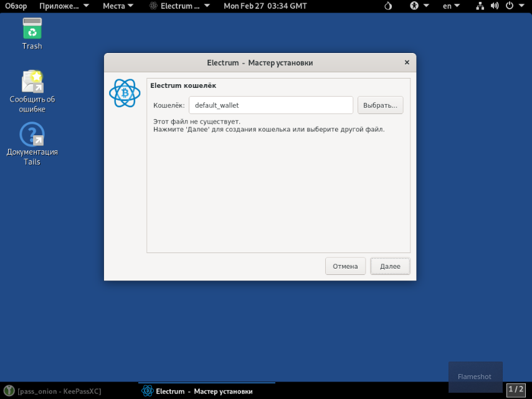Open the Electrum app menu in top bar
Image resolution: width=532 pixels, height=399 pixels.
point(179,6)
